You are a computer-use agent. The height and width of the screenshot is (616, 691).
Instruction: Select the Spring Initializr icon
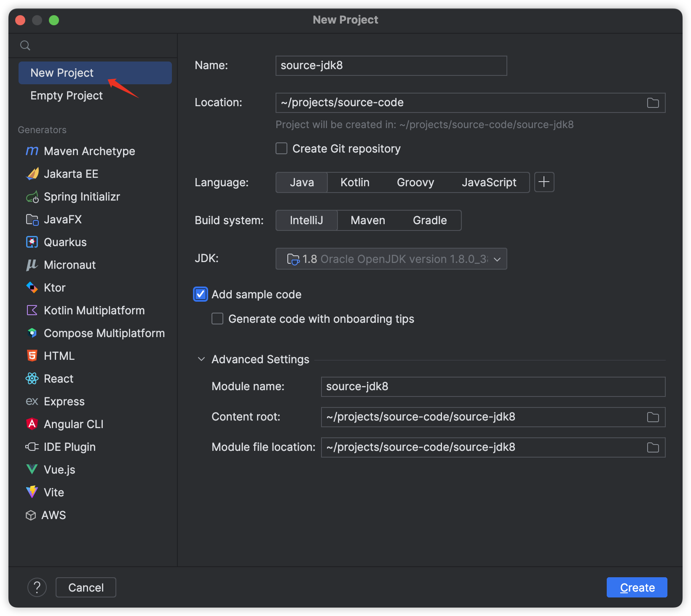click(32, 197)
